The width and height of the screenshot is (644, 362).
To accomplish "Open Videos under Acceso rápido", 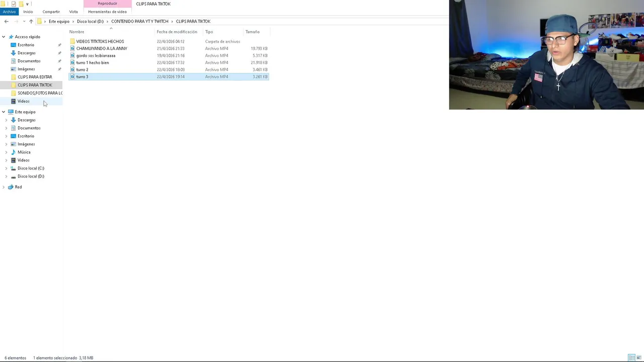I will [x=23, y=101].
